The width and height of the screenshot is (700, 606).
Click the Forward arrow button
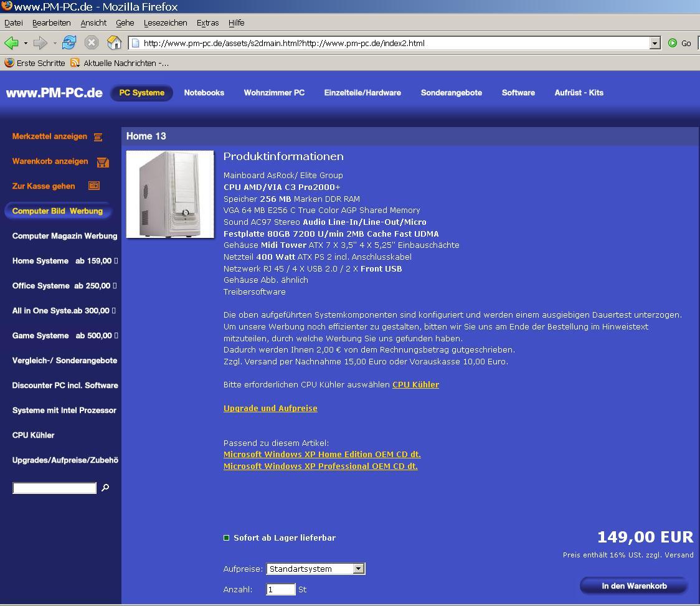click(x=40, y=43)
